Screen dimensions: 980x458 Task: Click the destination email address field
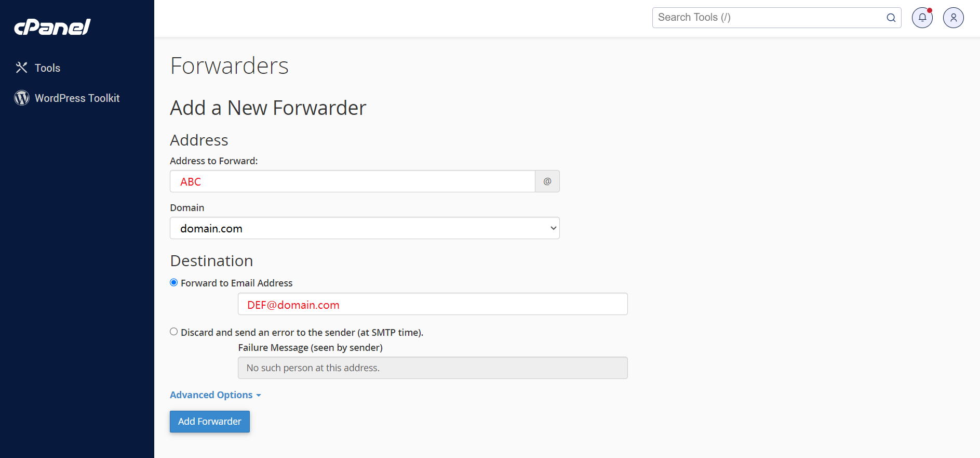(433, 304)
